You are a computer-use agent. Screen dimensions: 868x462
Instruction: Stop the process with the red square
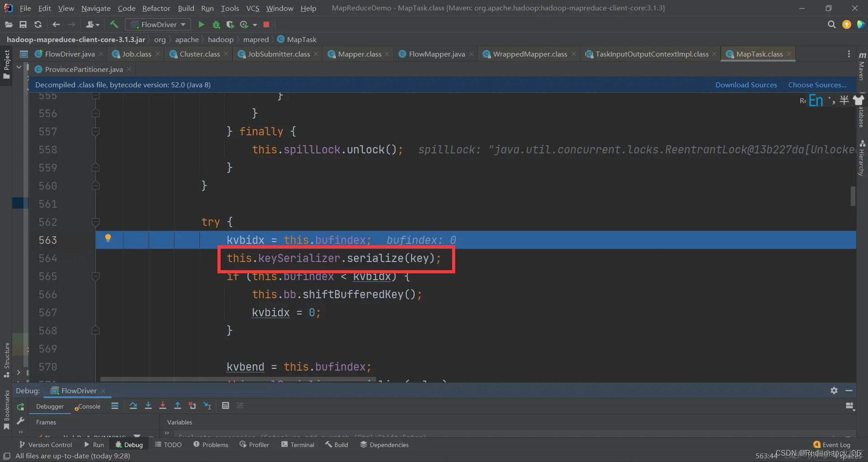coord(266,24)
